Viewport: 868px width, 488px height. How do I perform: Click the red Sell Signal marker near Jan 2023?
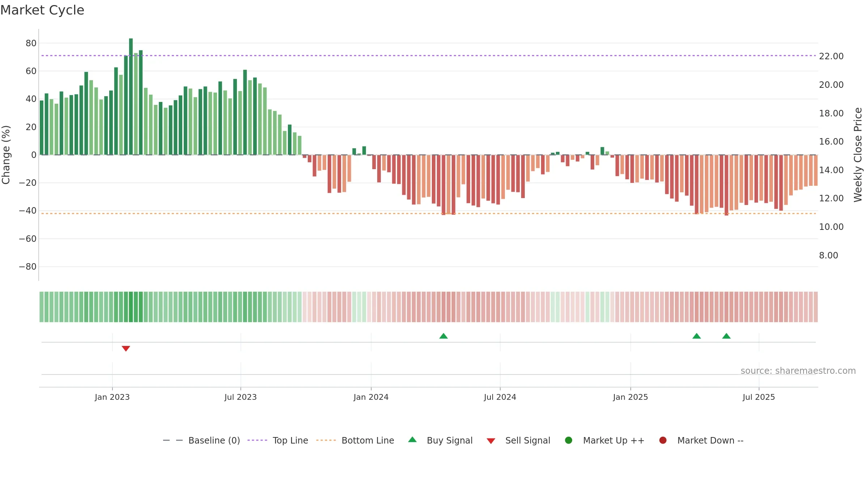(126, 348)
